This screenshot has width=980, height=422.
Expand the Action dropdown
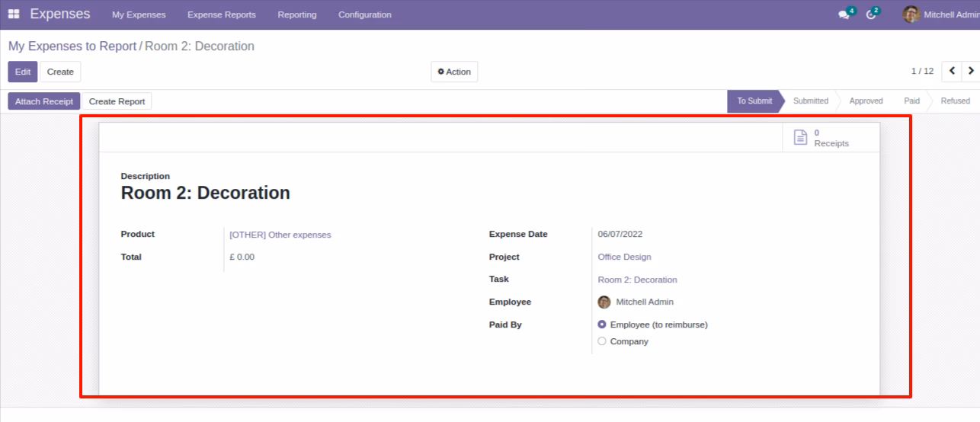[454, 72]
